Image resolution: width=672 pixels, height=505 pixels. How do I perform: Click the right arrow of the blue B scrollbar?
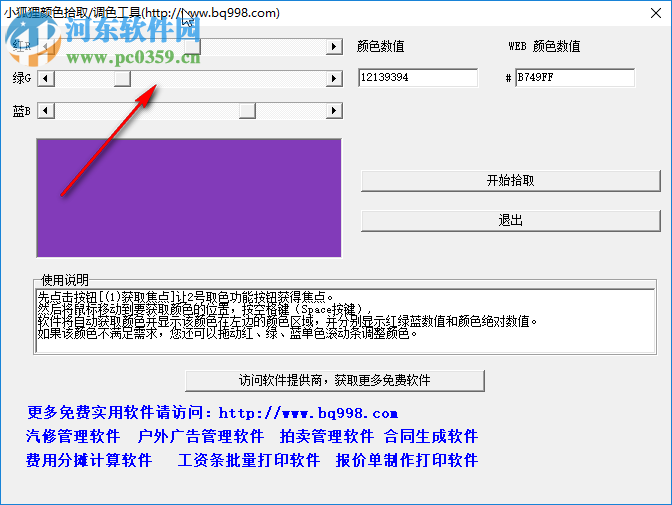click(x=334, y=111)
